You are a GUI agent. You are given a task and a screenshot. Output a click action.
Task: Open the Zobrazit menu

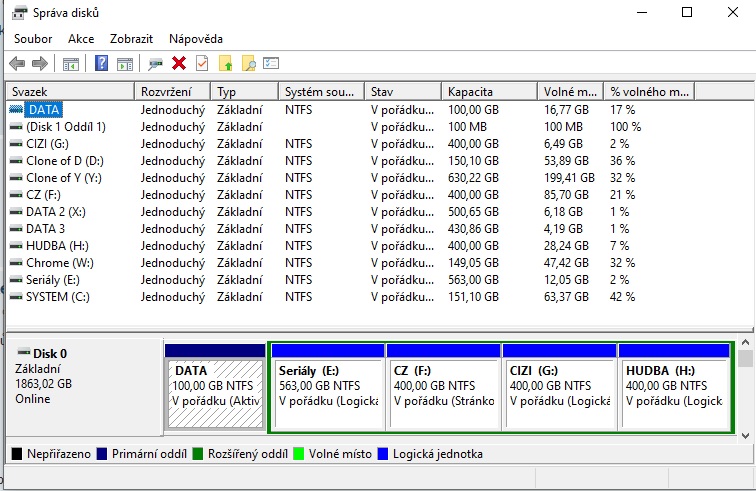pyautogui.click(x=131, y=38)
